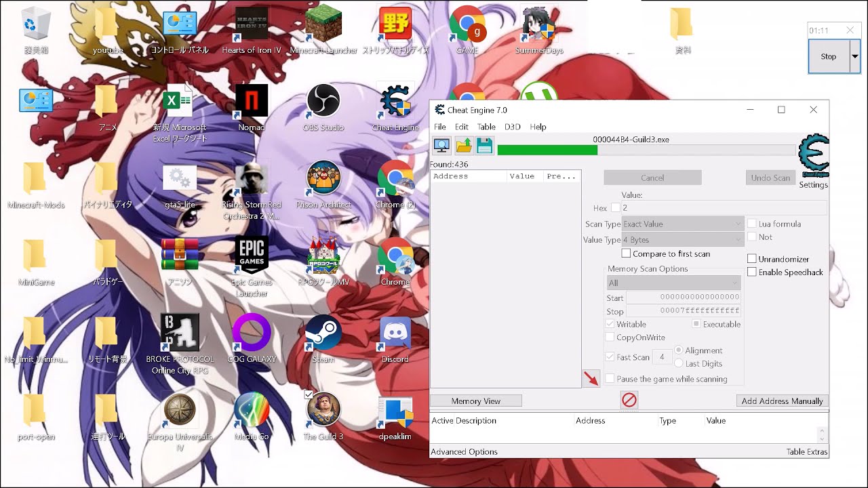This screenshot has width=868, height=488.
Task: Click the Fast Scan alignment value field
Action: tap(662, 357)
